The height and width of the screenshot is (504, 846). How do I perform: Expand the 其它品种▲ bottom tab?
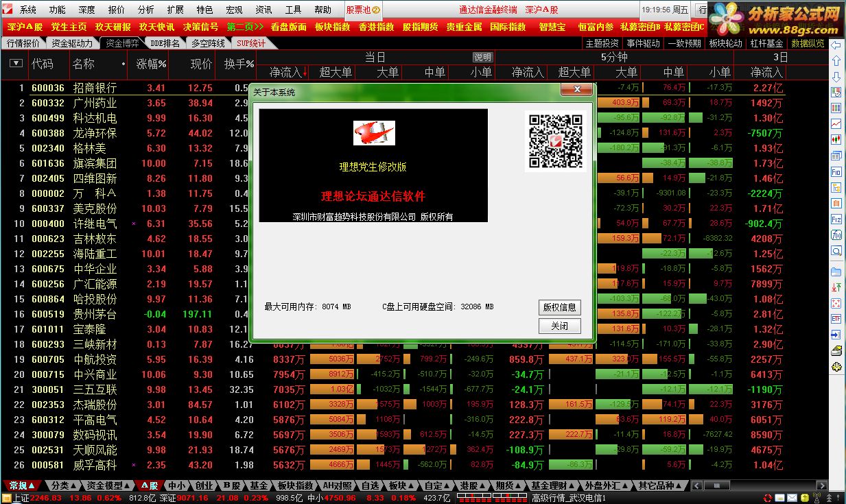659,485
